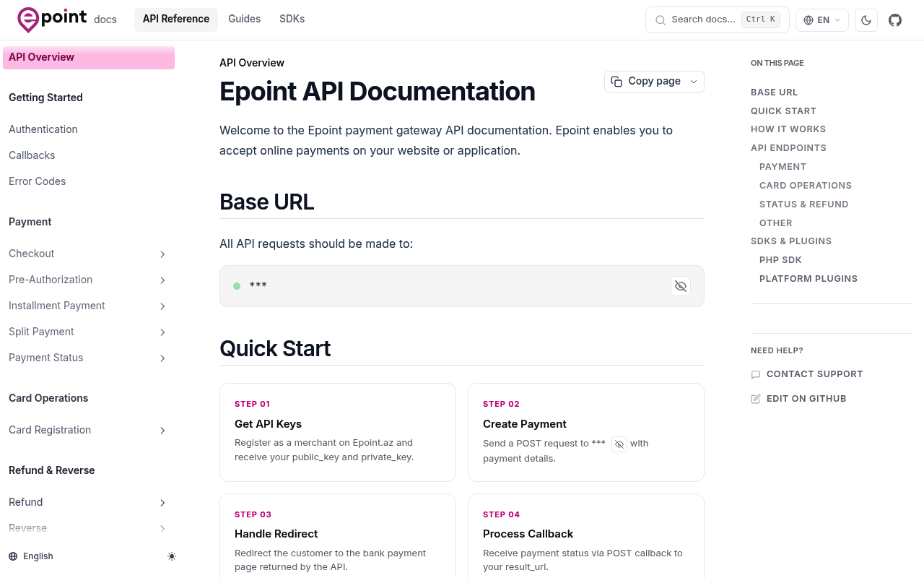Open the Create Payment step card
This screenshot has height=578, width=924.
point(586,432)
